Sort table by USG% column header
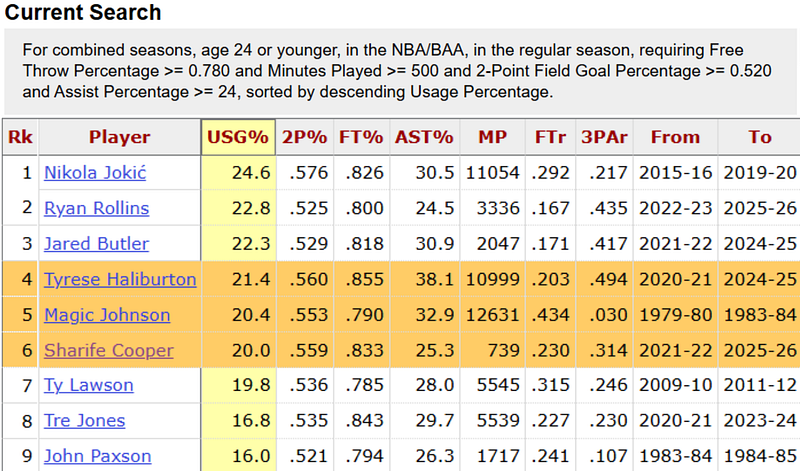 coord(238,137)
